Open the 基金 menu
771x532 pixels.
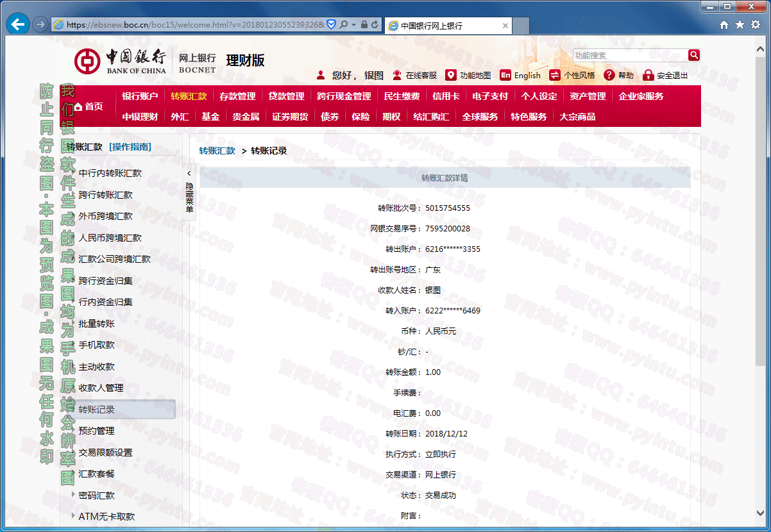click(x=210, y=117)
